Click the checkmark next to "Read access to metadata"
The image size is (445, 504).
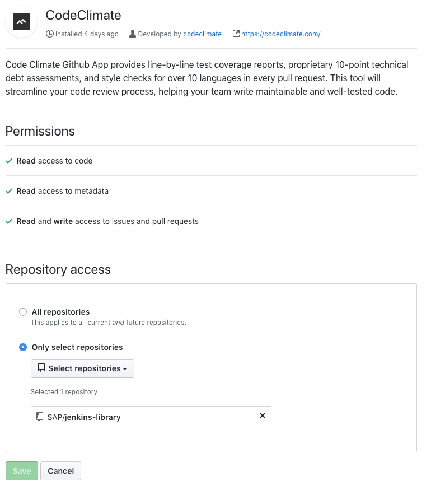(9, 191)
